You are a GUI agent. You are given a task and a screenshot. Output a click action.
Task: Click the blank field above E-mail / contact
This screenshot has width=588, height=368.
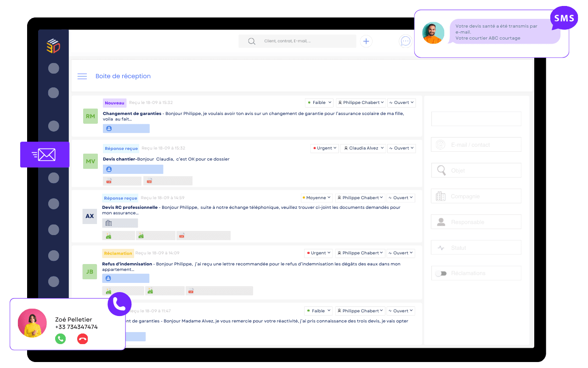(476, 119)
